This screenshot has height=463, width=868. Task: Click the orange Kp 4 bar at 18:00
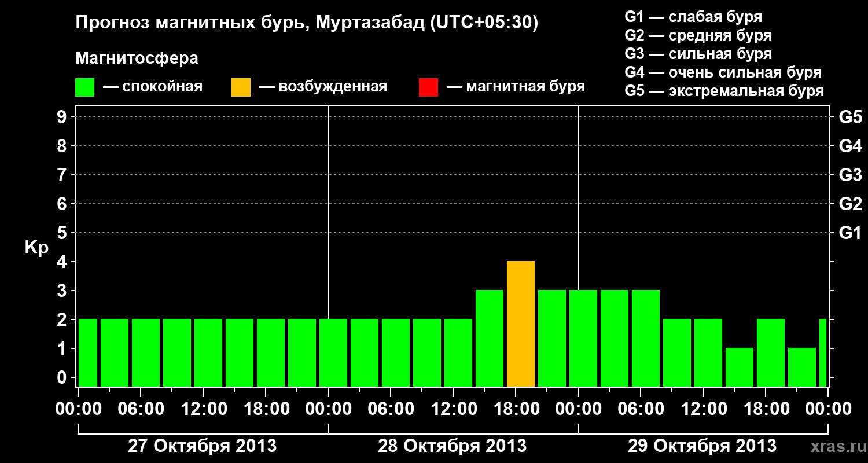[x=521, y=324]
